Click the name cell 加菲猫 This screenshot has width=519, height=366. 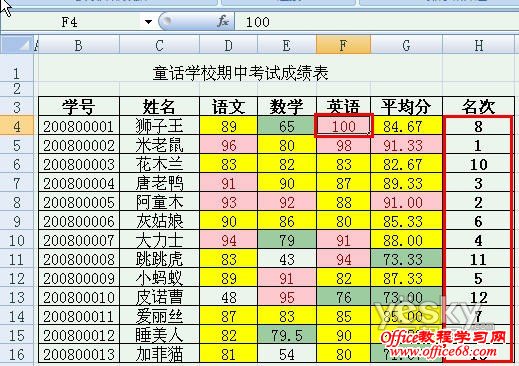159,353
